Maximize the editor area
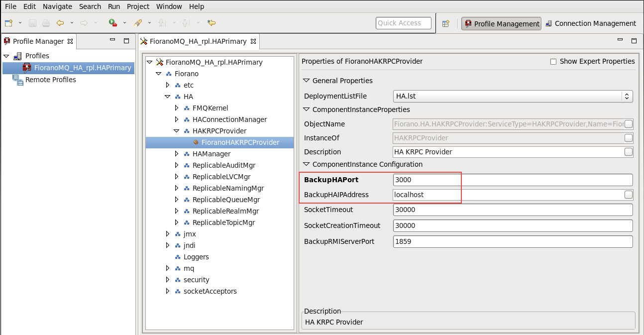Viewport: 644px width, 335px height. coord(634,41)
